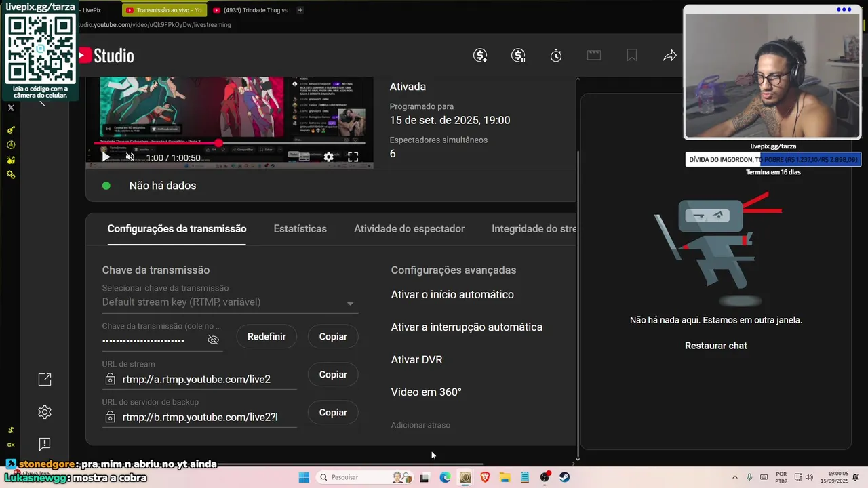The image size is (868, 488).
Task: Toggle the Ativar DVR option
Action: (416, 359)
